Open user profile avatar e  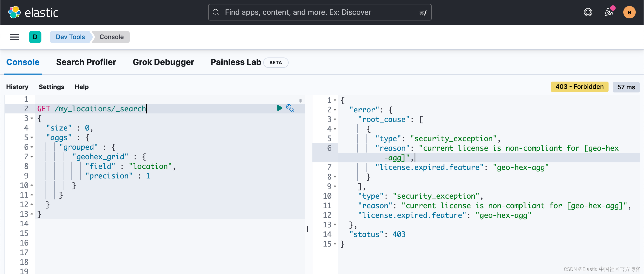(629, 12)
